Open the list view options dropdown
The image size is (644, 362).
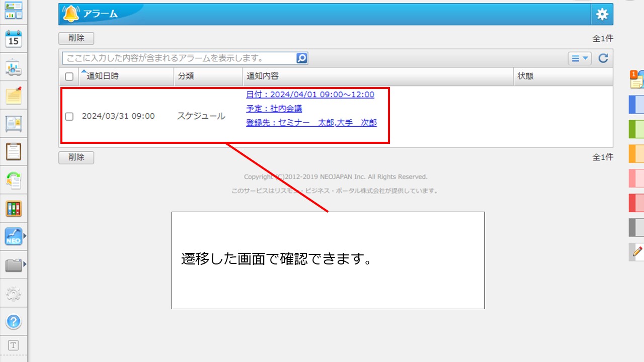(x=580, y=58)
